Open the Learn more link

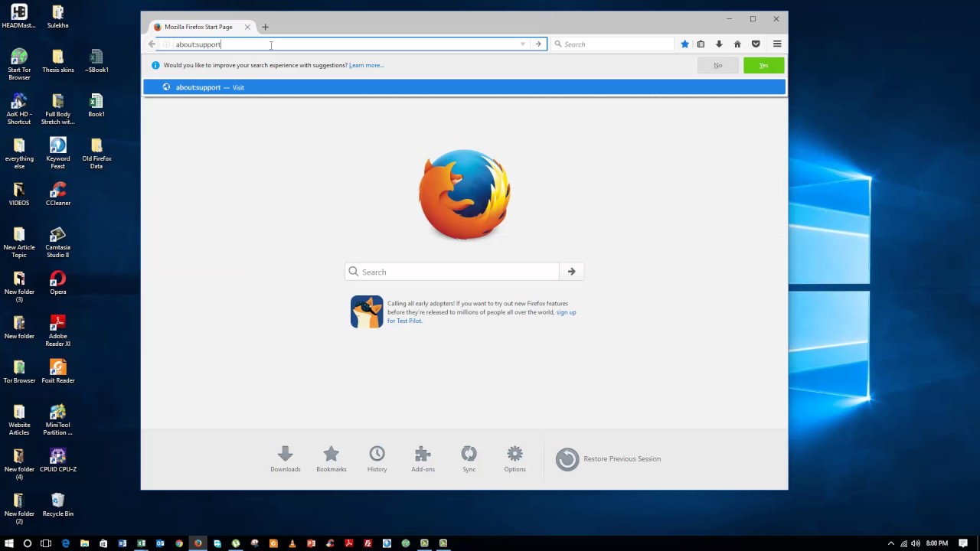click(x=366, y=65)
